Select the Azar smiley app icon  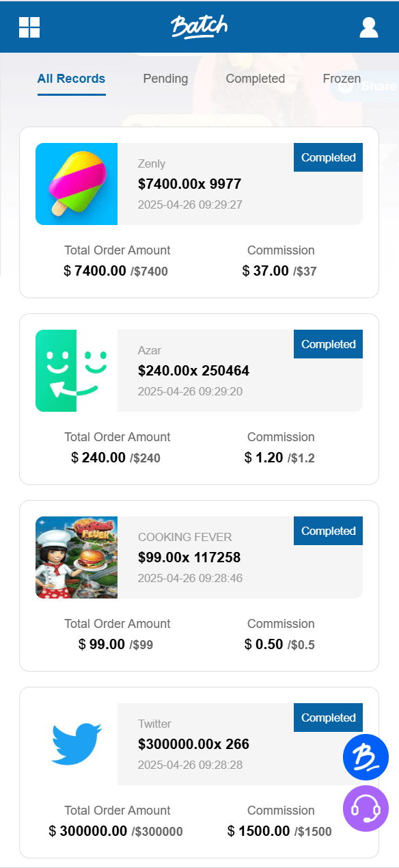tap(77, 371)
